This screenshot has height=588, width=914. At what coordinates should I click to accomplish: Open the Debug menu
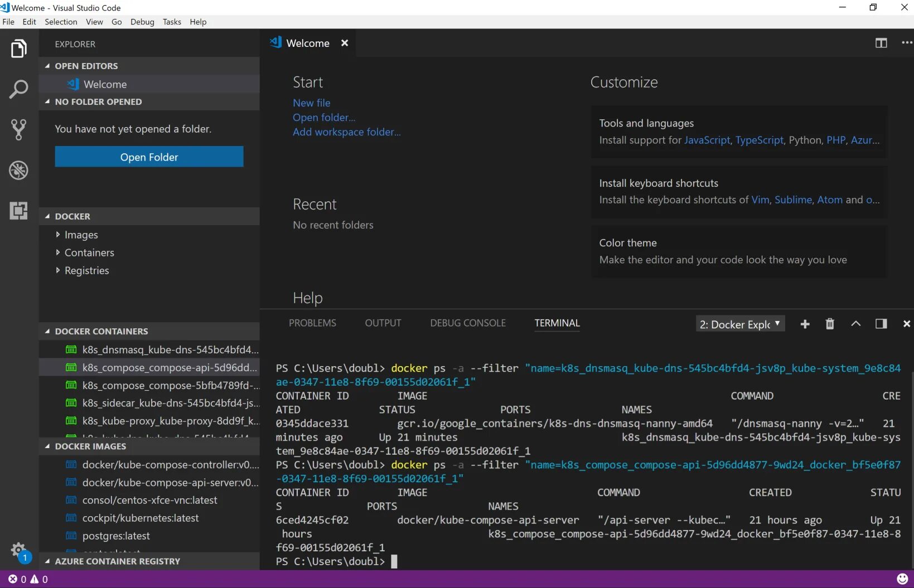click(142, 22)
